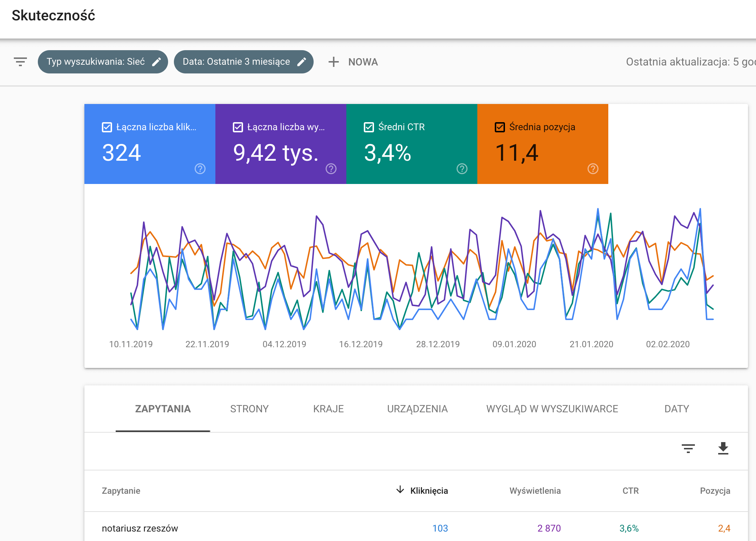Switch to the URZĄDZENIA tab
The image size is (756, 541).
pos(417,409)
